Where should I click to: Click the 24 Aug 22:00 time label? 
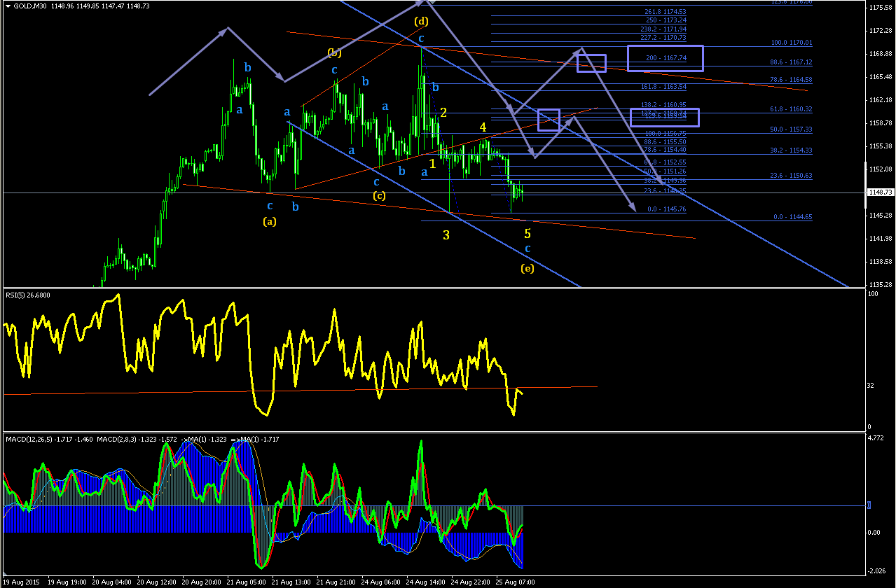click(x=471, y=582)
